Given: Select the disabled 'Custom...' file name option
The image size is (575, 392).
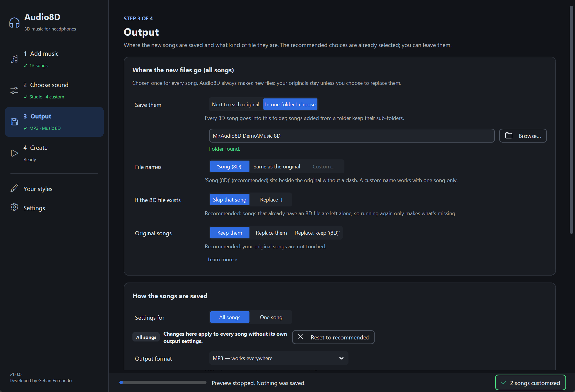Looking at the screenshot, I should coord(324,166).
